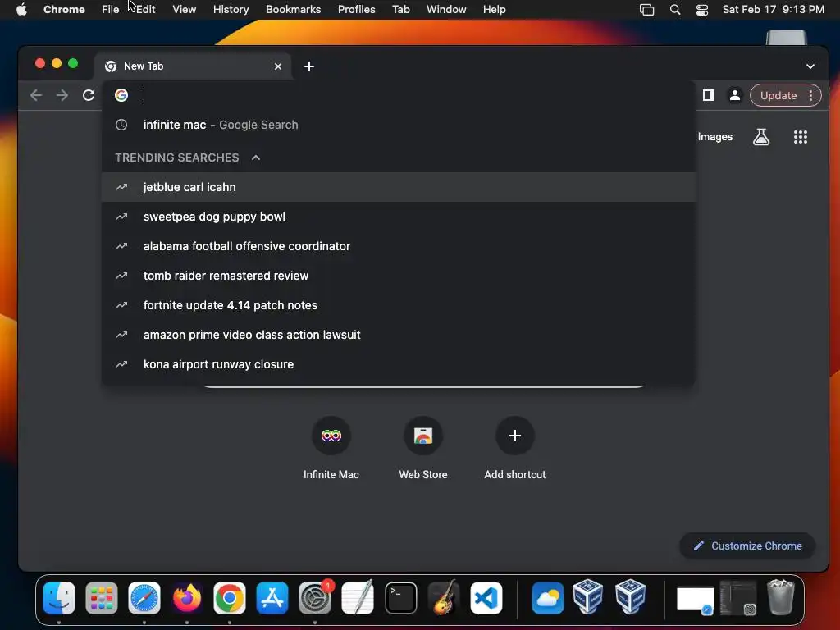Launch GarageBand from the dock
Image resolution: width=840 pixels, height=630 pixels.
[x=444, y=597]
